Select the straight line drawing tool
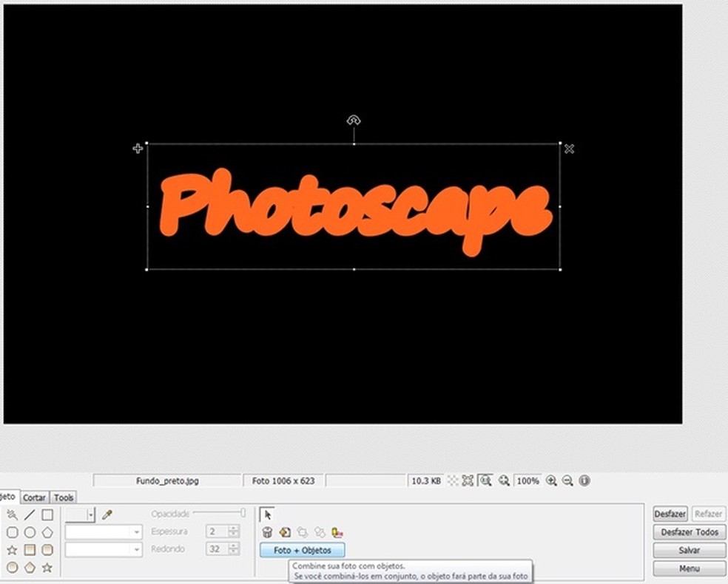Image resolution: width=728 pixels, height=584 pixels. [30, 515]
